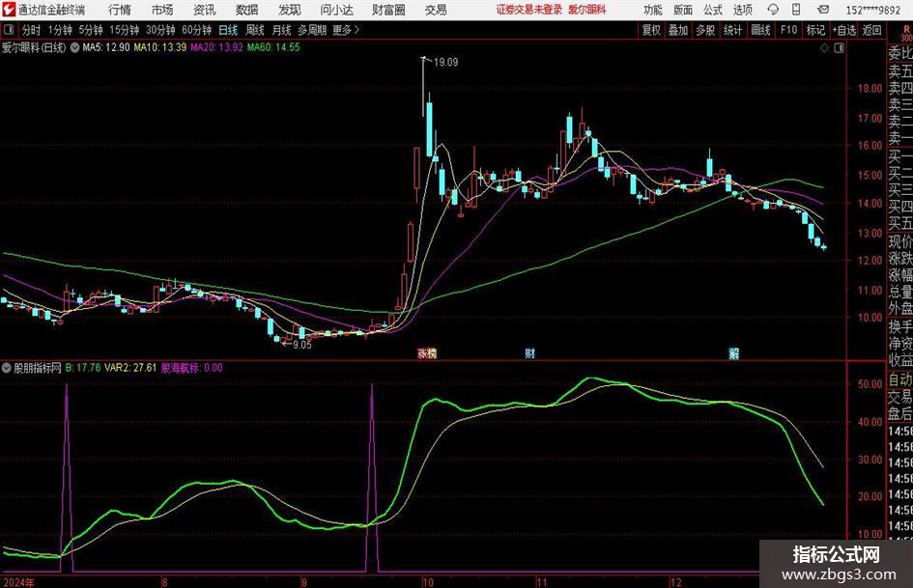Click the MA10: 13.39 label
Viewport: 913px width, 588px height.
coord(160,47)
